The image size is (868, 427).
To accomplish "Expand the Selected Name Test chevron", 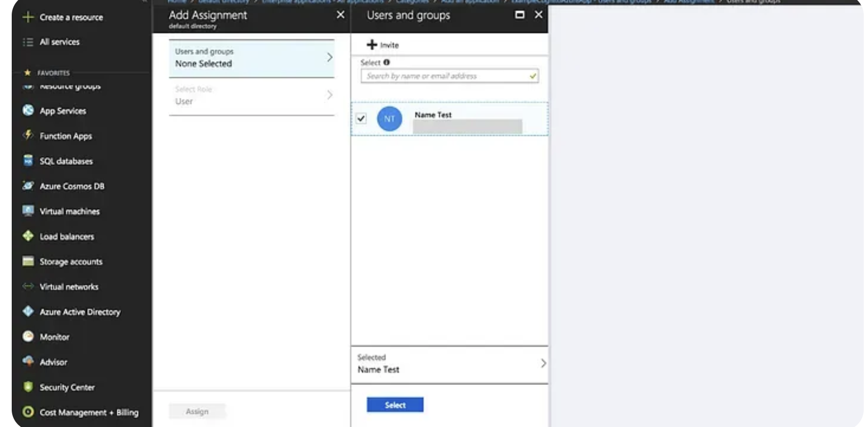I will tap(543, 363).
